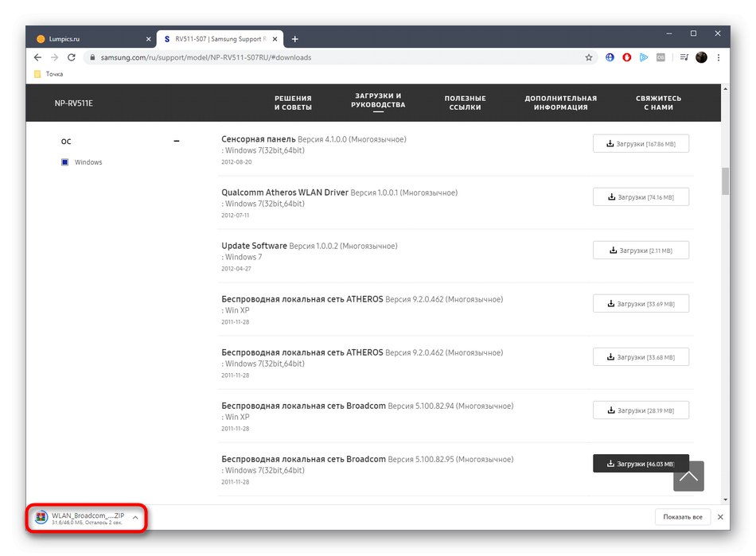Open the blue globe extension icon
The width and height of the screenshot is (756, 556).
tap(610, 57)
